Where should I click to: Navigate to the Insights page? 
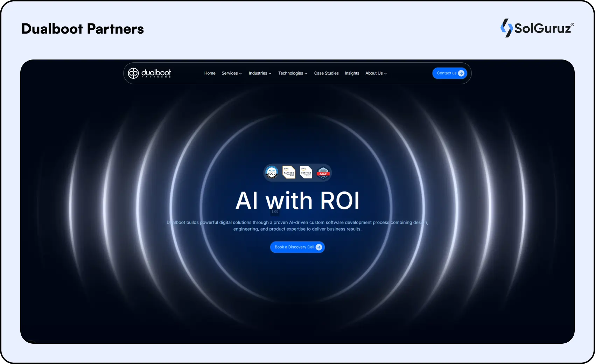[x=352, y=73]
